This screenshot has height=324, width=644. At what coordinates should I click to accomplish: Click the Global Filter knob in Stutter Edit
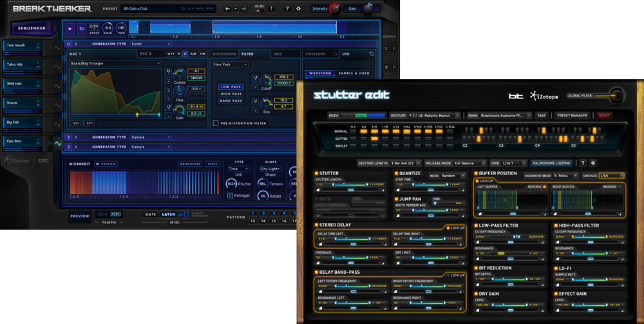click(616, 96)
